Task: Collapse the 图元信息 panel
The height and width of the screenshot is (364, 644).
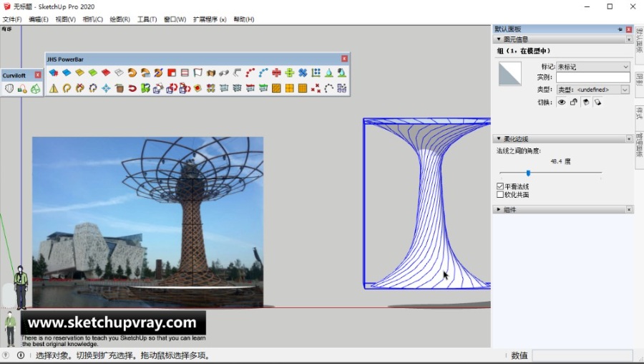Action: (x=499, y=39)
